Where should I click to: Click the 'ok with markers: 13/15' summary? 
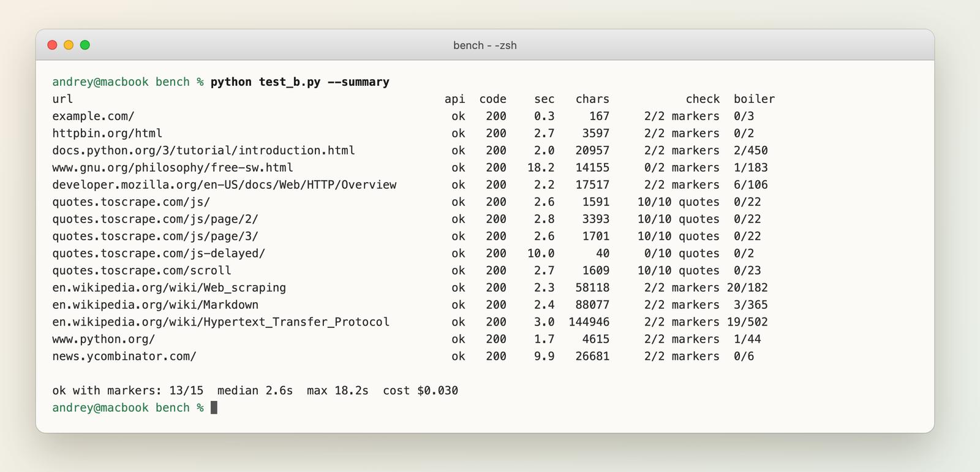(127, 391)
